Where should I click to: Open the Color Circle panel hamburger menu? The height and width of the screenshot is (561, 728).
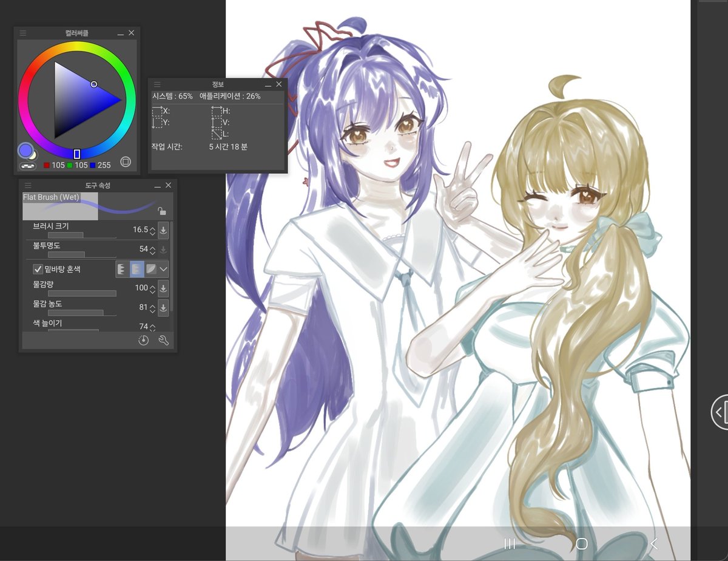23,33
